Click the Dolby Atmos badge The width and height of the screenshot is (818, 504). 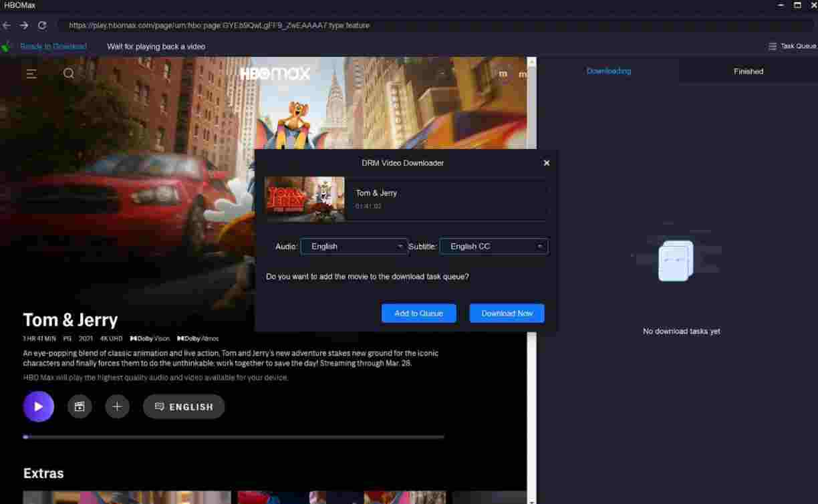pos(198,338)
